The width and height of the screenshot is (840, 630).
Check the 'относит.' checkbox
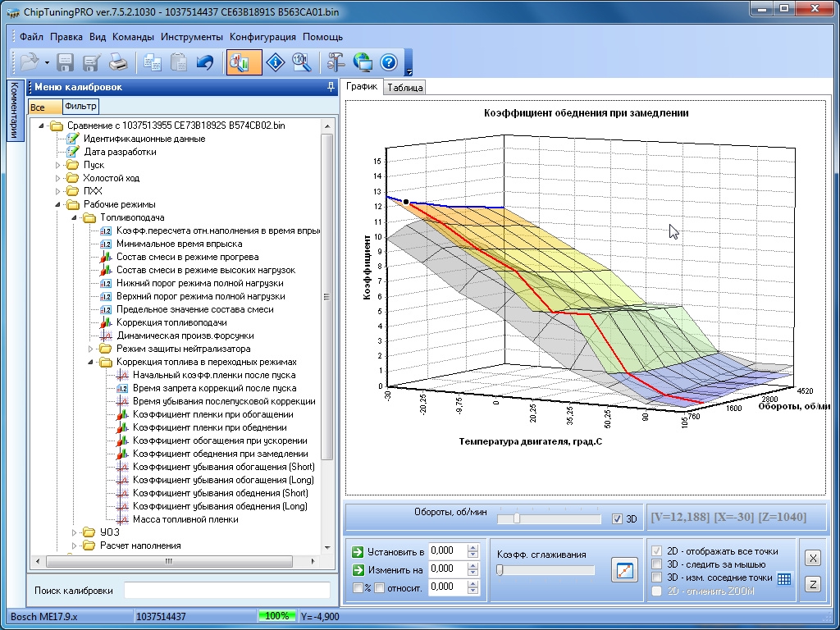(379, 587)
